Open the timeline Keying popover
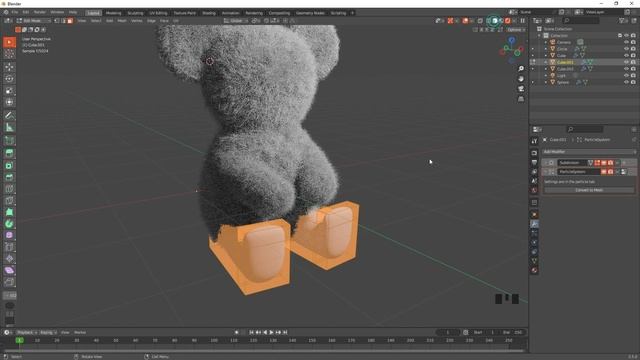Screen dimensions: 640x360 pos(48,332)
